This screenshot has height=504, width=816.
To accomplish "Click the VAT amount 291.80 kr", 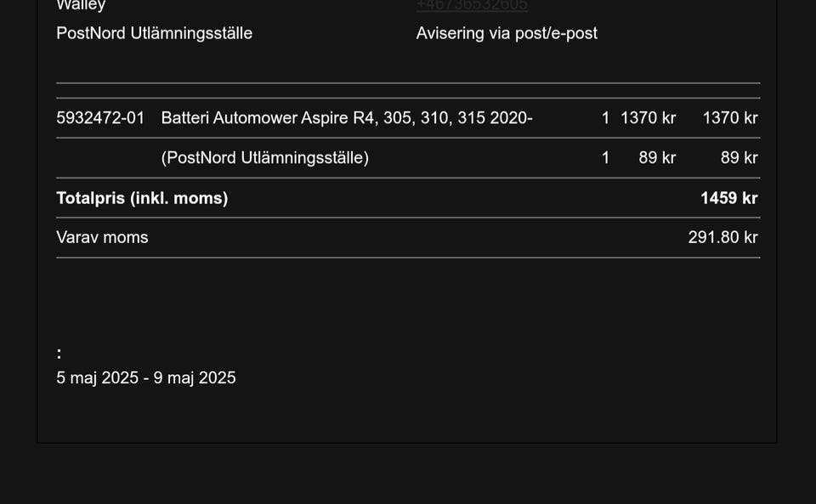I will tap(722, 238).
